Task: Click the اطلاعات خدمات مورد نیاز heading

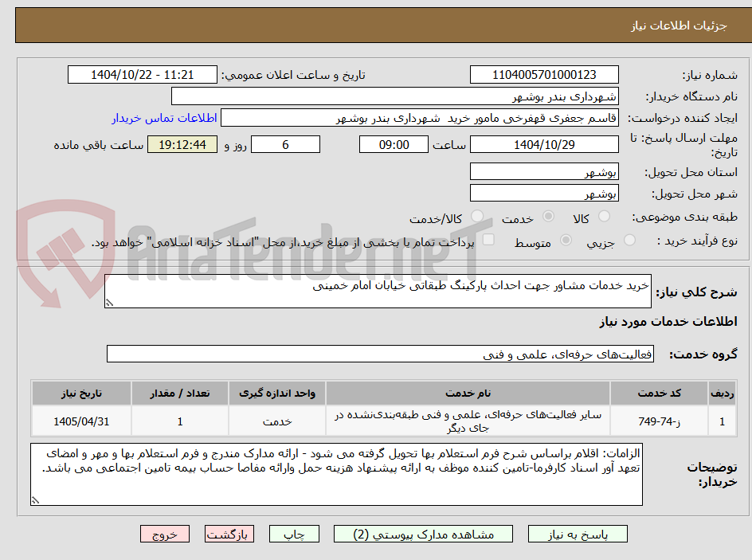Action: tap(668, 321)
